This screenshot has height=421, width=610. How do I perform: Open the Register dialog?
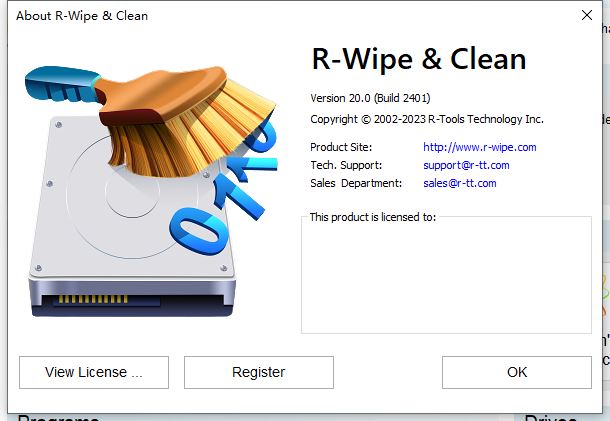259,372
